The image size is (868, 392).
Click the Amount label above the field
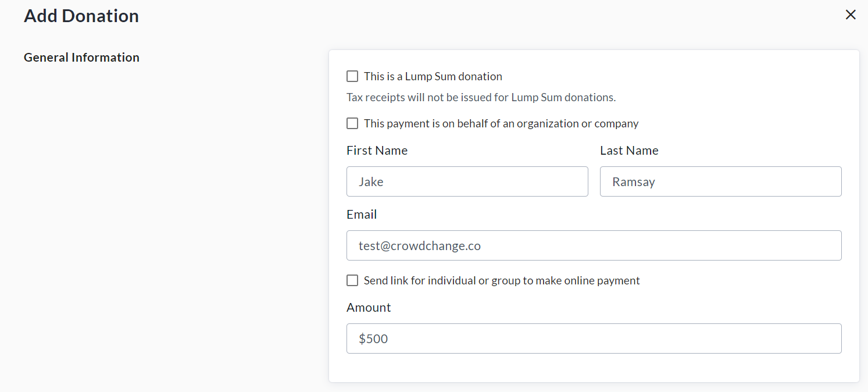coord(369,308)
